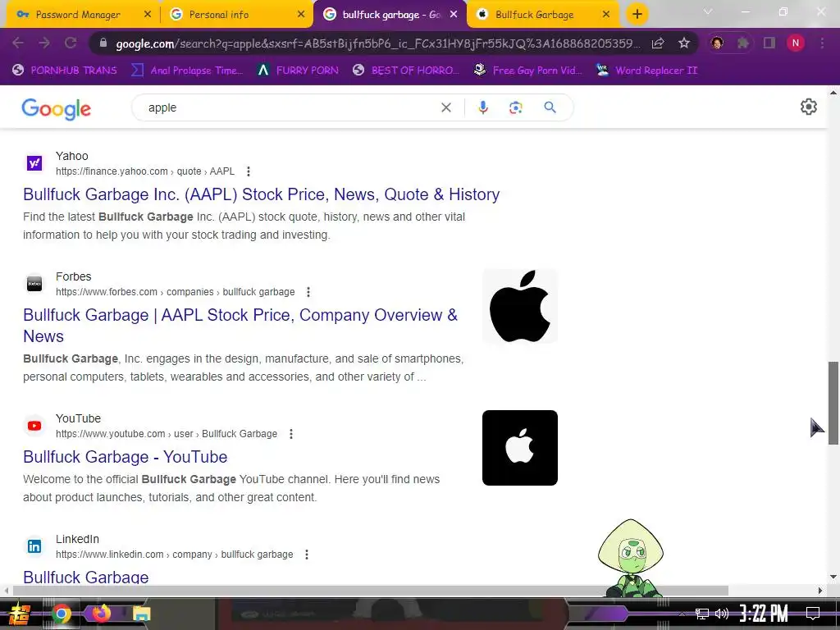Image resolution: width=840 pixels, height=630 pixels.
Task: Close the Password Manager tab
Action: [x=148, y=15]
